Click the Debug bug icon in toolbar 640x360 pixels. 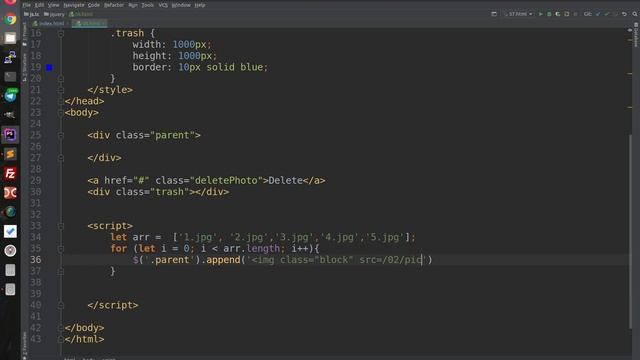point(549,14)
